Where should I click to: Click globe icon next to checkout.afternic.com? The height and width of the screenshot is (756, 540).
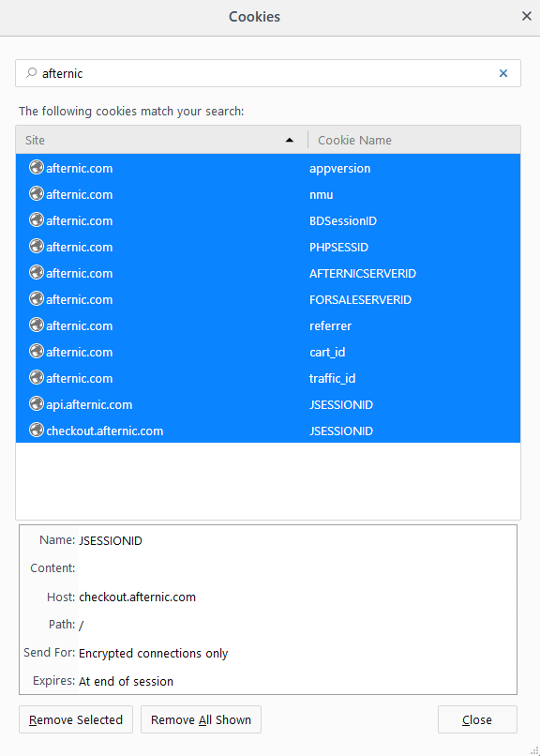point(37,431)
